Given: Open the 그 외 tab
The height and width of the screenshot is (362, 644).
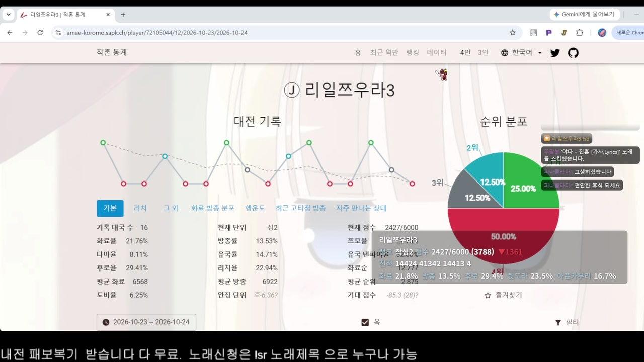Looking at the screenshot, I should pyautogui.click(x=171, y=208).
